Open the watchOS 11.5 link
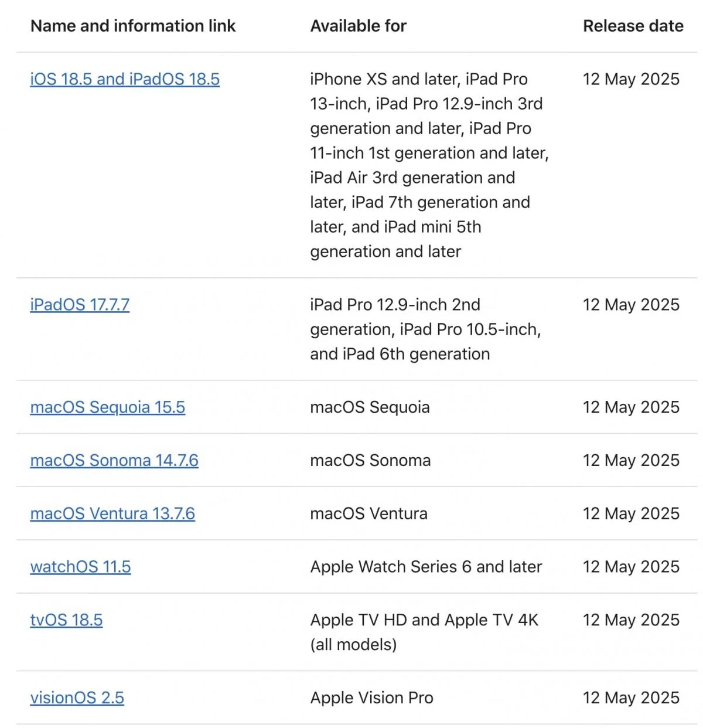The image size is (703, 728). click(x=80, y=567)
